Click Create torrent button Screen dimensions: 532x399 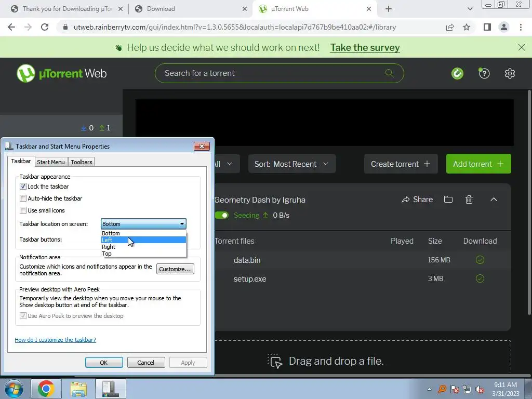(x=401, y=164)
